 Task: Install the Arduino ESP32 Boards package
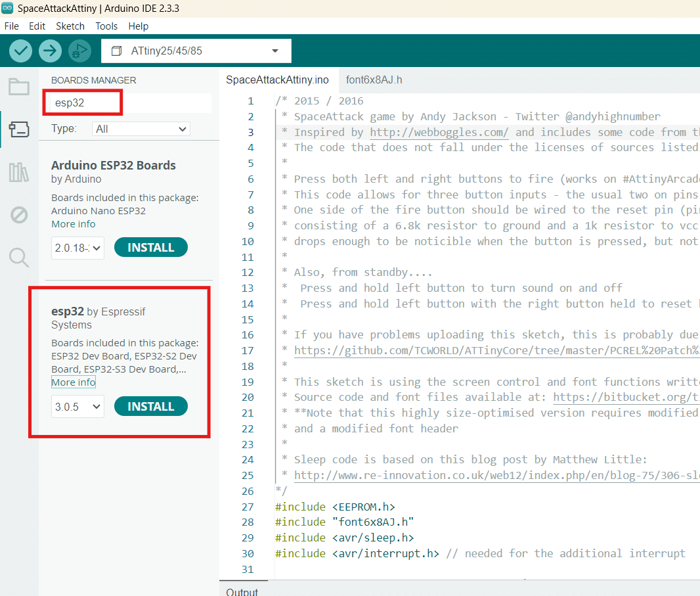[x=151, y=248]
